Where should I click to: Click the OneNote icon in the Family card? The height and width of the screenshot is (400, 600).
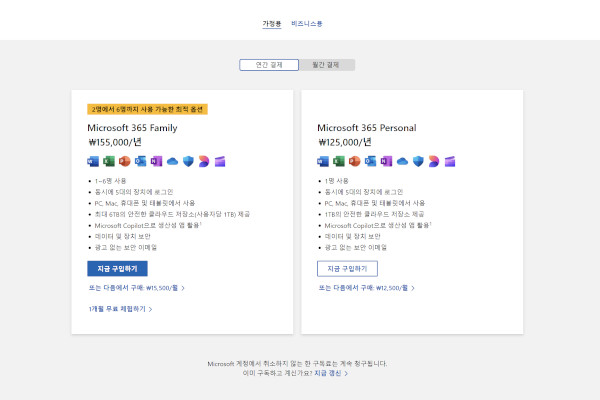pos(157,161)
